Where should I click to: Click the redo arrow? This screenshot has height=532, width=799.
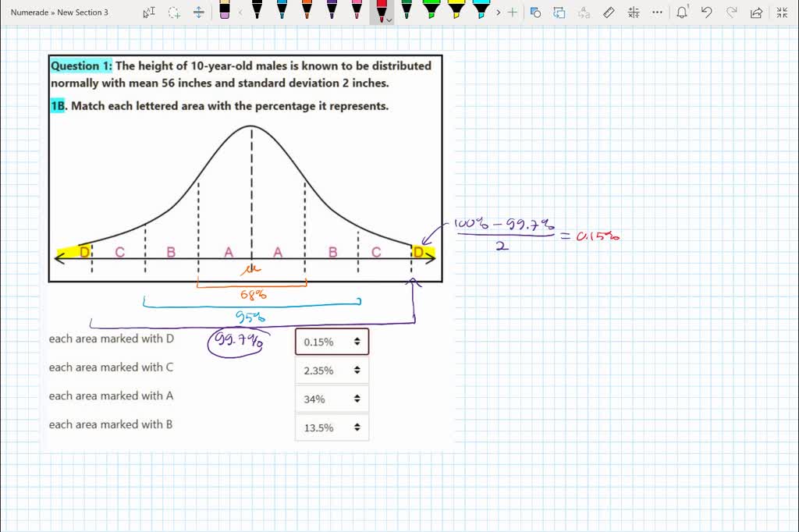point(732,12)
